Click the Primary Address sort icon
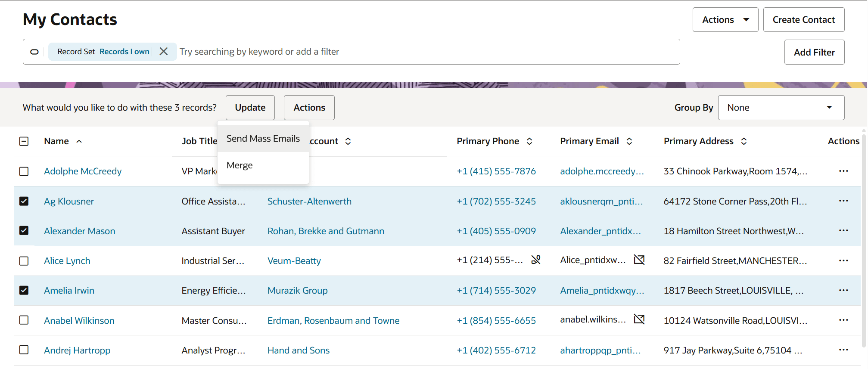This screenshot has width=868, height=369. tap(744, 141)
